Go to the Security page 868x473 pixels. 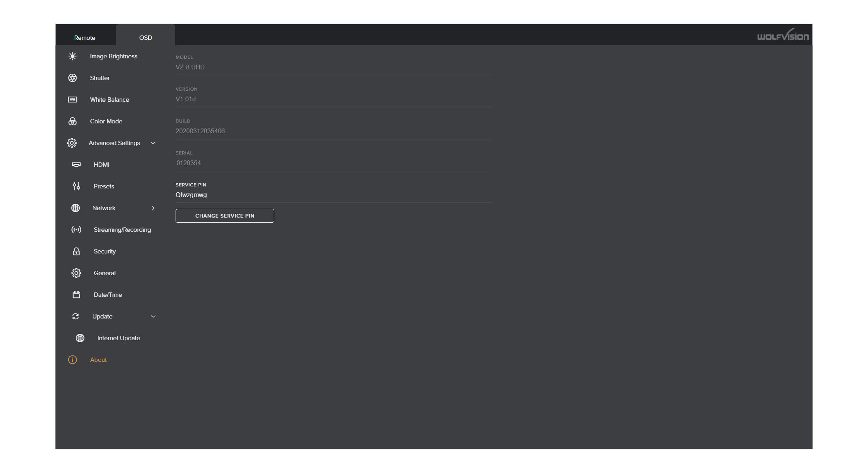pos(105,251)
